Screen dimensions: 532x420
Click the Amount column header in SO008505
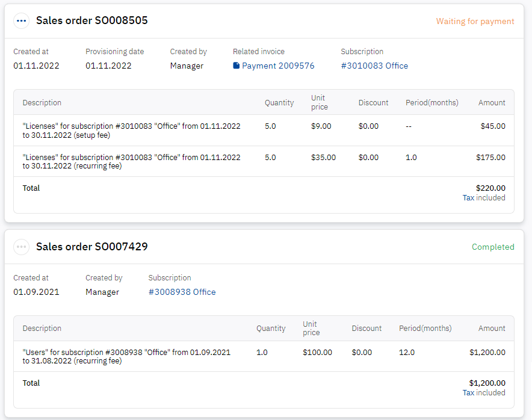pos(492,102)
